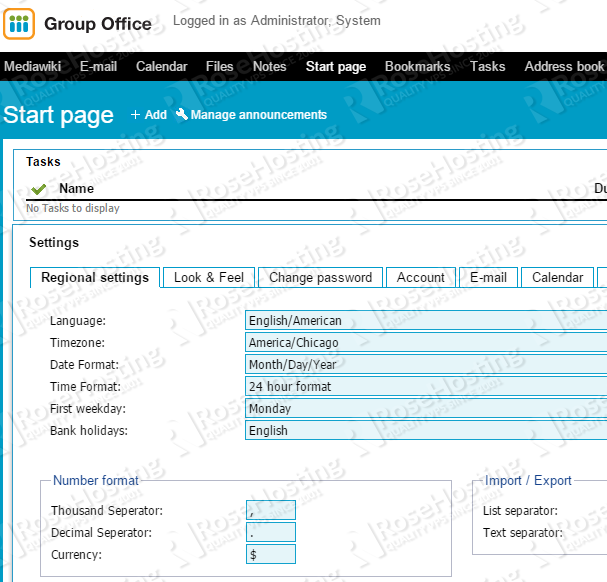Click the 'Logged in as Administrator, System' text
Screen dimensions: 607x582
pyautogui.click(x=277, y=21)
